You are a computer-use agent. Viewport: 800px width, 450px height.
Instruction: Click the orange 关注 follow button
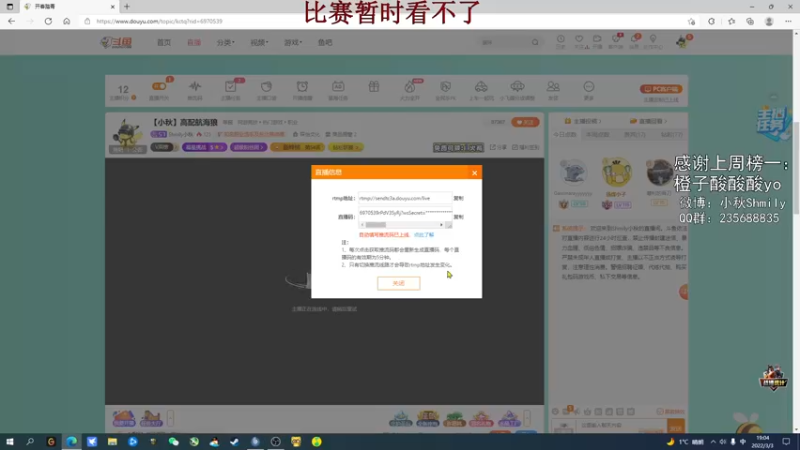click(526, 122)
